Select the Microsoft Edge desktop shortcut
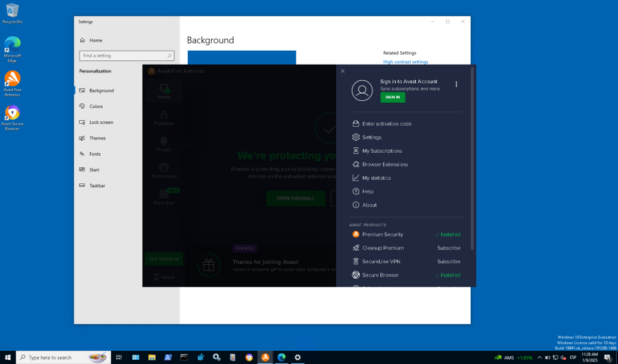The image size is (618, 364). (12, 49)
